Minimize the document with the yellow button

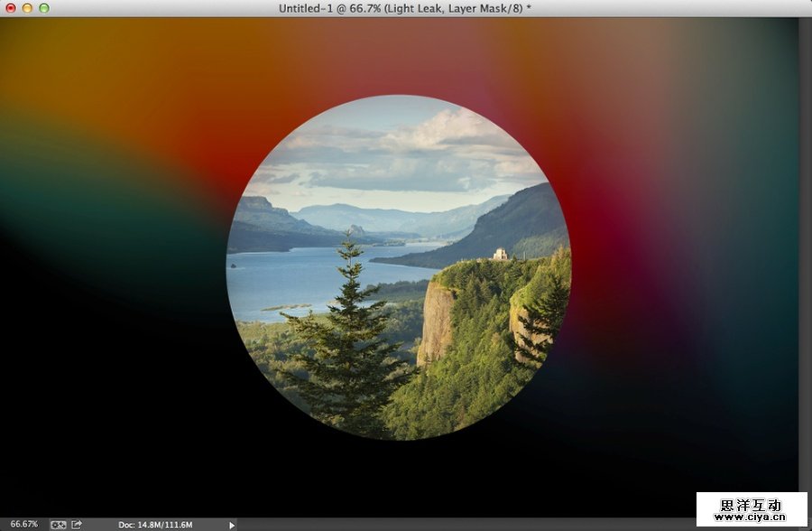(x=27, y=8)
